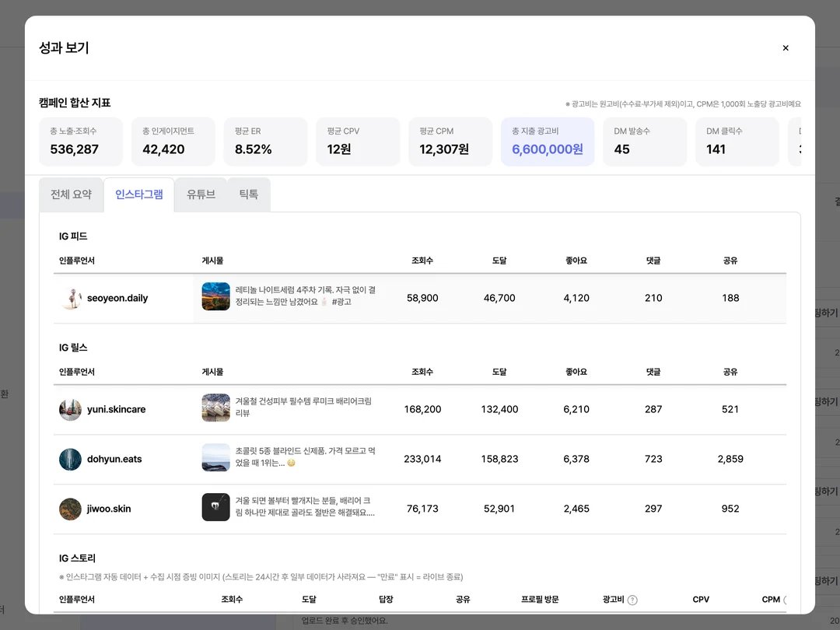
Task: Switch to the 전체 요약 tab
Action: (x=72, y=194)
